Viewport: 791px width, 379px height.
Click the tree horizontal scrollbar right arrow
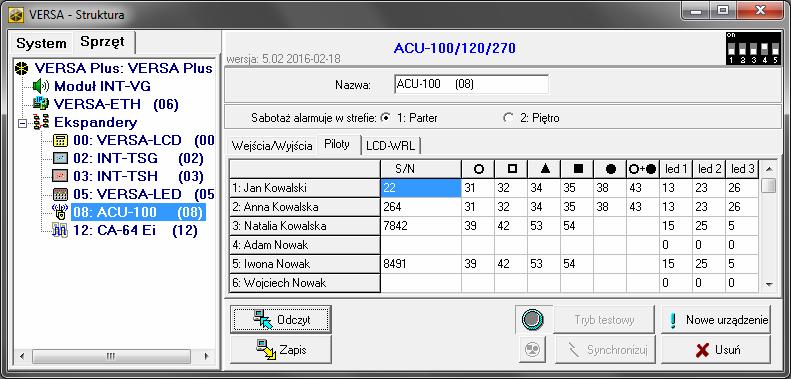(206, 356)
